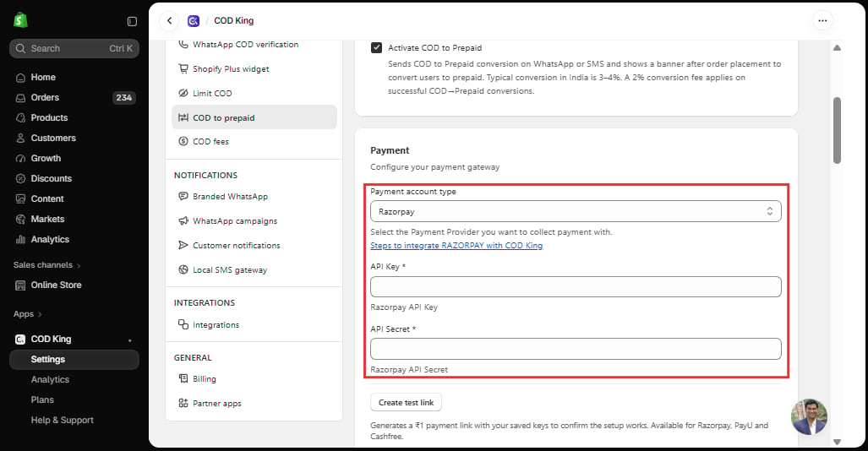
Task: Click the INTEGRATIONS section header
Action: [x=205, y=302]
